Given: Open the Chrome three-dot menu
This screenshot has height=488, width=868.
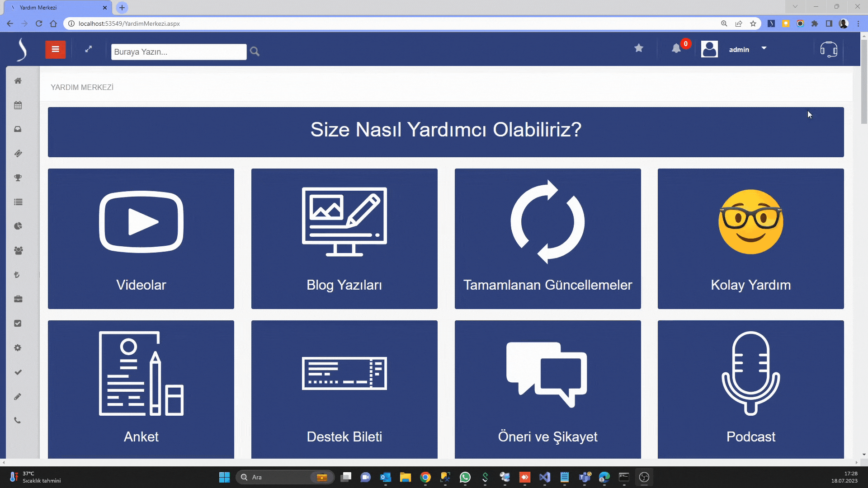Looking at the screenshot, I should pyautogui.click(x=858, y=23).
